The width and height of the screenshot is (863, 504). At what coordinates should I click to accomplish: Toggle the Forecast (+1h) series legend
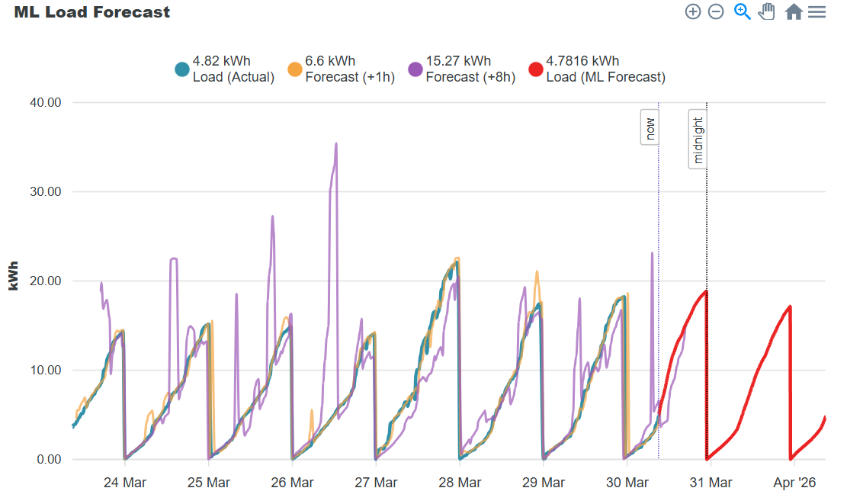[x=342, y=69]
